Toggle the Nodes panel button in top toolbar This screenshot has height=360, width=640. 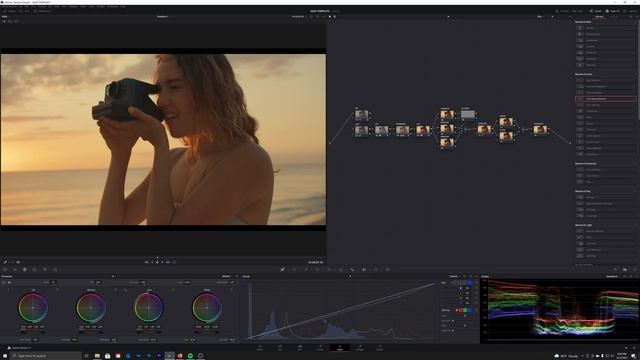[x=596, y=11]
